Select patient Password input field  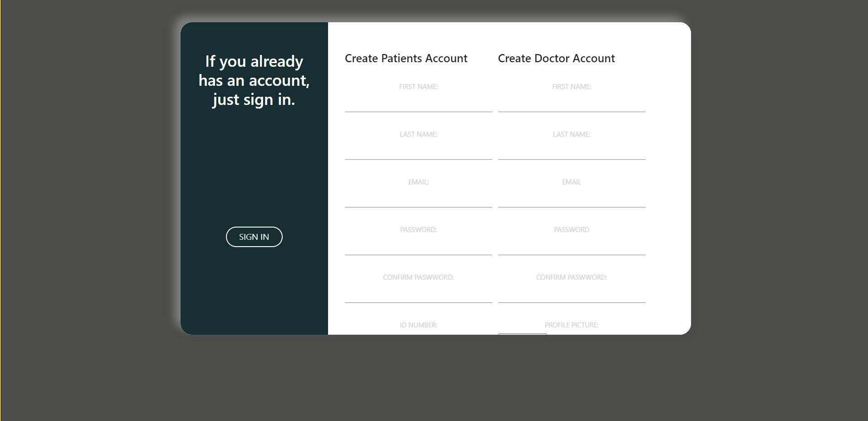418,246
